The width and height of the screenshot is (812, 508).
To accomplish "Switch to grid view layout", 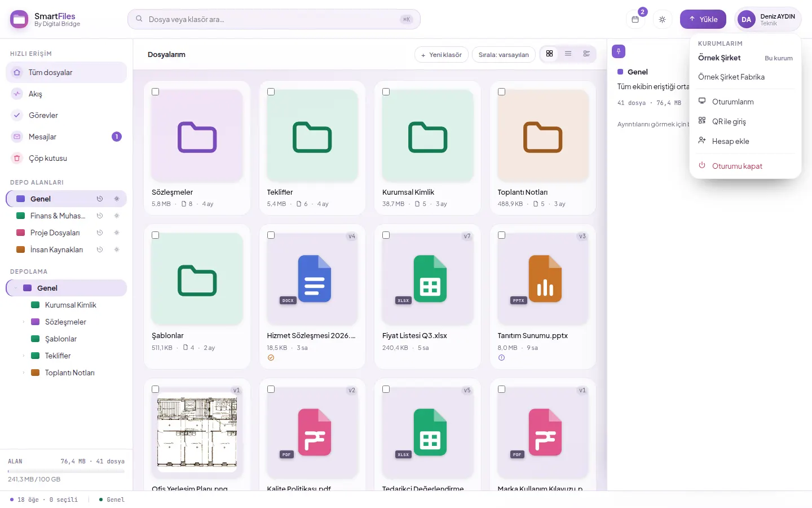I will [550, 54].
